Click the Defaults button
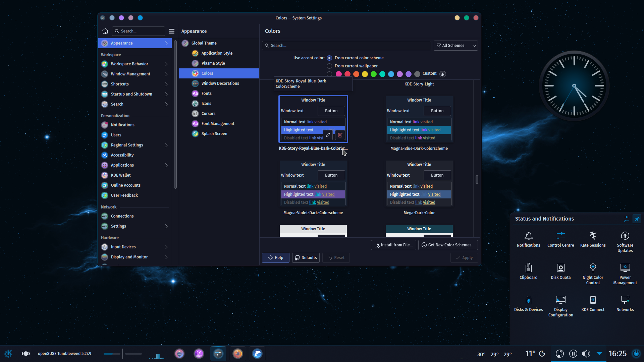644x362 pixels. 306,258
